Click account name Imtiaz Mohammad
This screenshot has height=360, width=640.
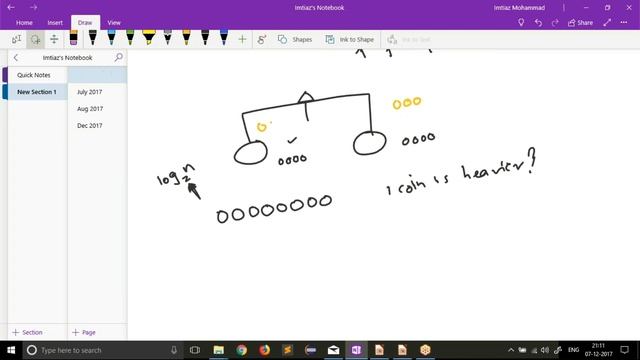(x=519, y=7)
